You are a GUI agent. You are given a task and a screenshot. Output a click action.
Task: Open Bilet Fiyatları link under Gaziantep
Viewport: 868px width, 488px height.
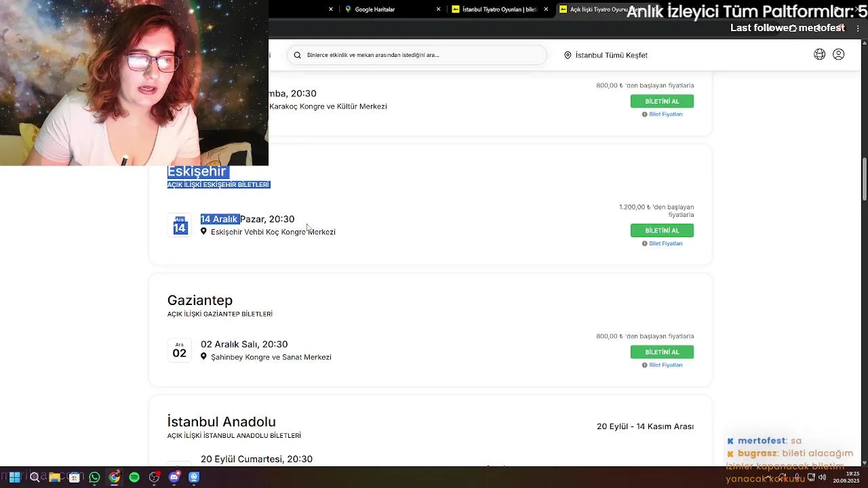click(665, 365)
